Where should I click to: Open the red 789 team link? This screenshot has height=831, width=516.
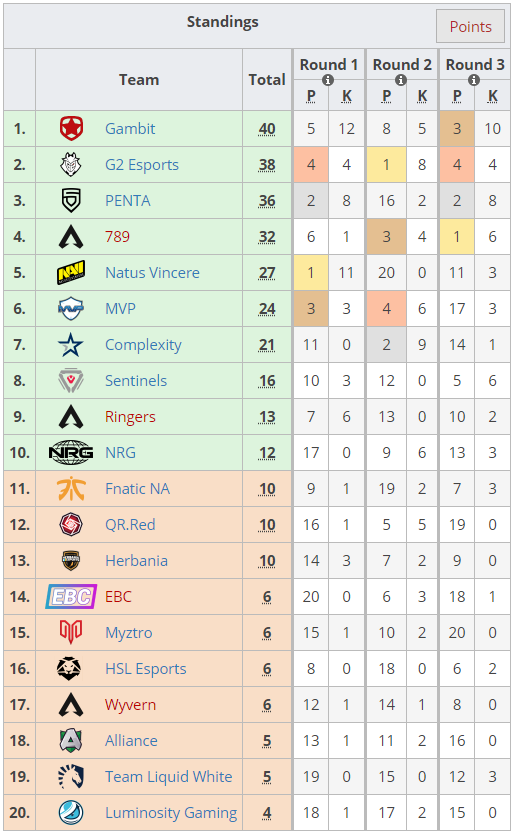117,236
